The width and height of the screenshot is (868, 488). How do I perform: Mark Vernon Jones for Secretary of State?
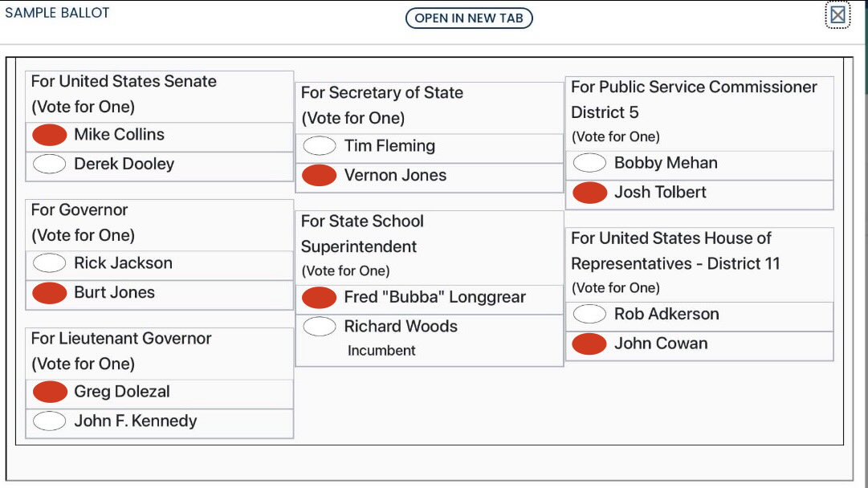[x=320, y=176]
